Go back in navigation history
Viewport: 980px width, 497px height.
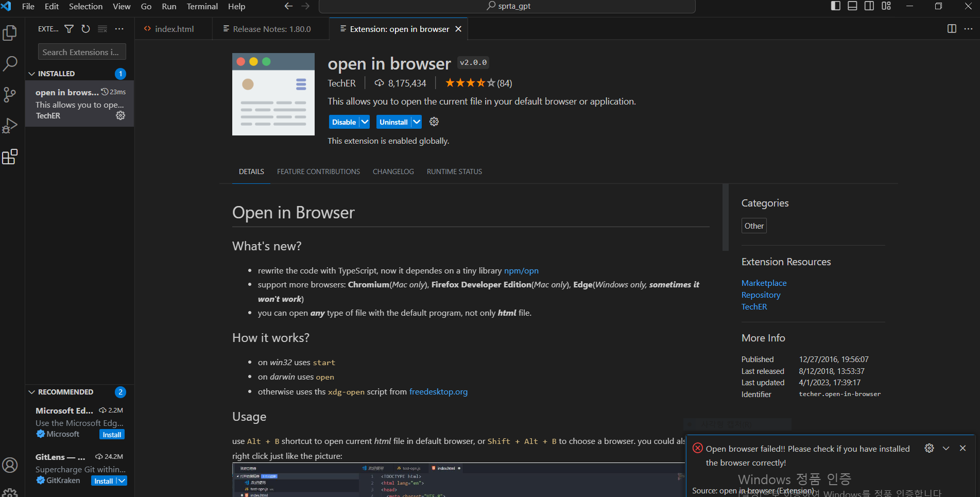pos(288,6)
